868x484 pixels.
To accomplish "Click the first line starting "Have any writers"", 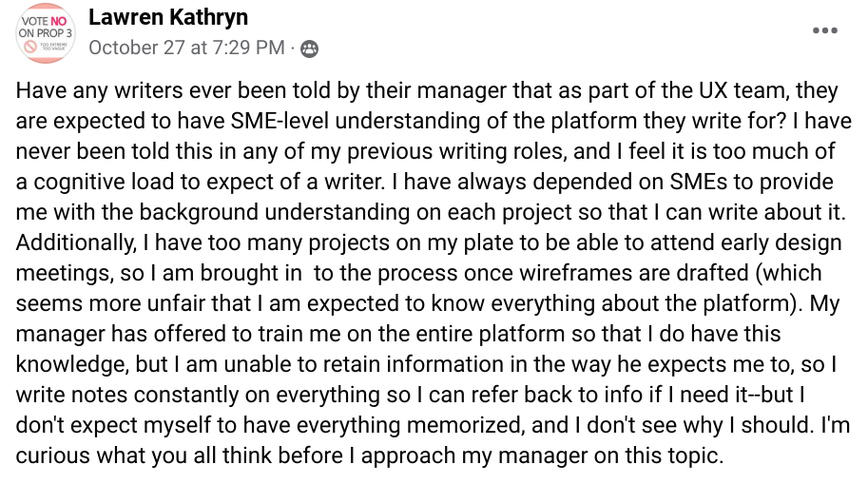I will [427, 91].
